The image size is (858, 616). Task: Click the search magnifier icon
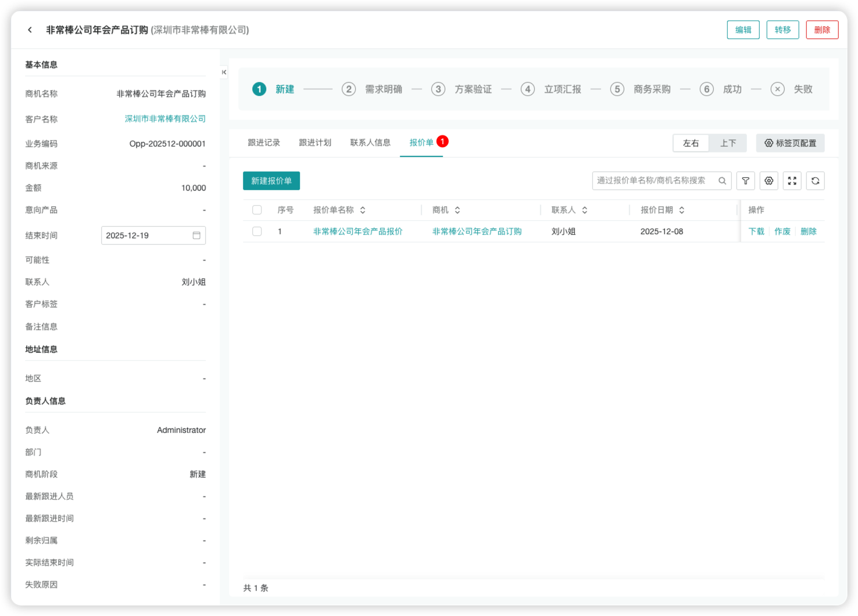[722, 181]
